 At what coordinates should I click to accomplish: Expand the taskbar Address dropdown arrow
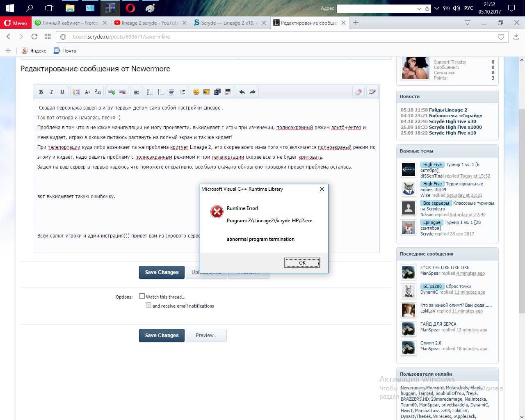tap(419, 9)
